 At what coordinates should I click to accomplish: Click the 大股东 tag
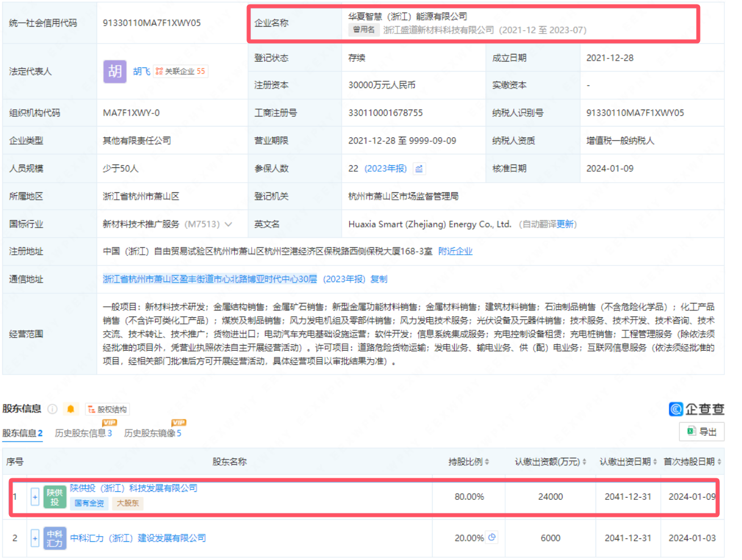tap(128, 503)
